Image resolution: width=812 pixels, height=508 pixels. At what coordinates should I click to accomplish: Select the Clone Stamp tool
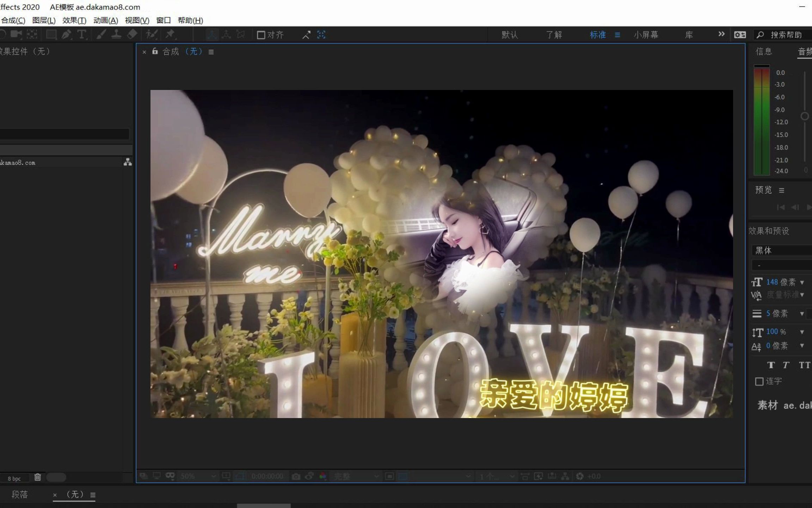point(116,34)
